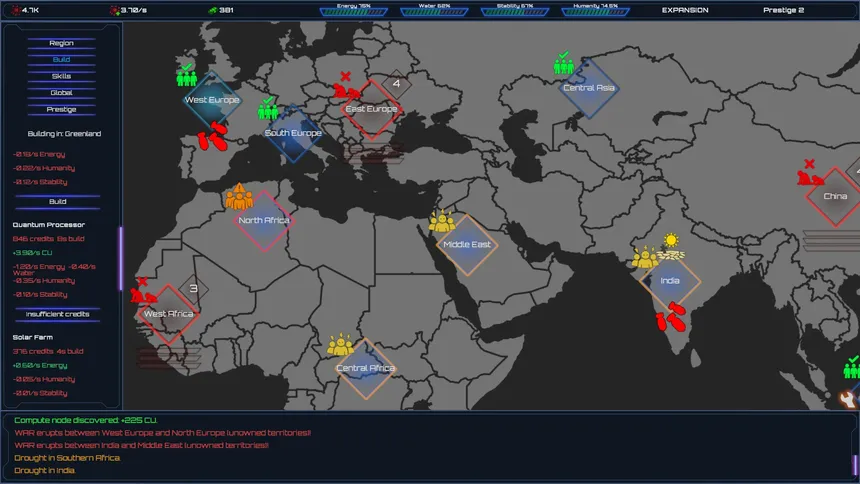
Task: Select the Central Africa region node
Action: click(x=365, y=368)
